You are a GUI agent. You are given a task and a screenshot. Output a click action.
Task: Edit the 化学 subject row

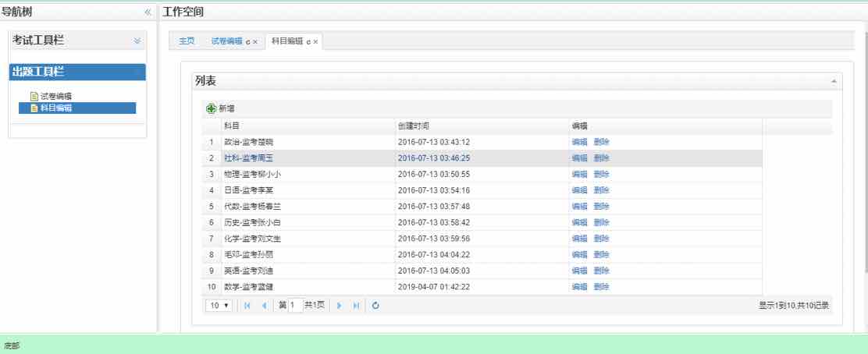[579, 239]
